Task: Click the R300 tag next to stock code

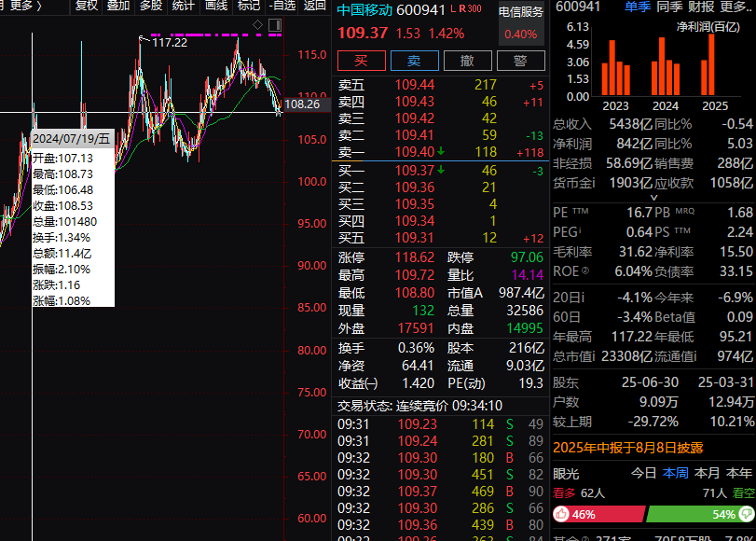Action: pos(470,8)
